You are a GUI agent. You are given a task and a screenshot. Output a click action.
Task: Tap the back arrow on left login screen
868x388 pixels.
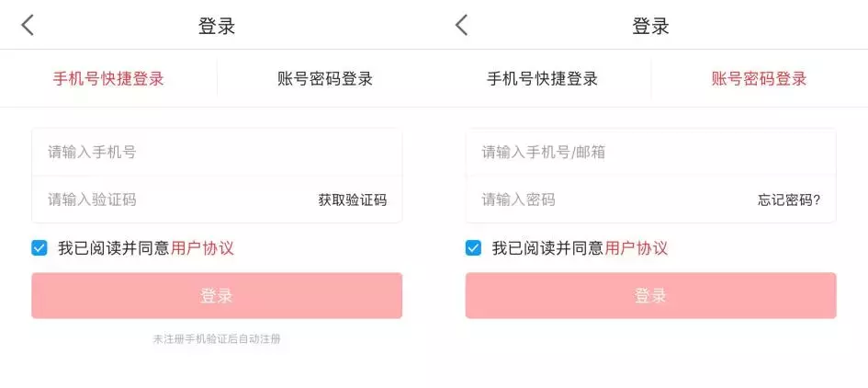[28, 25]
